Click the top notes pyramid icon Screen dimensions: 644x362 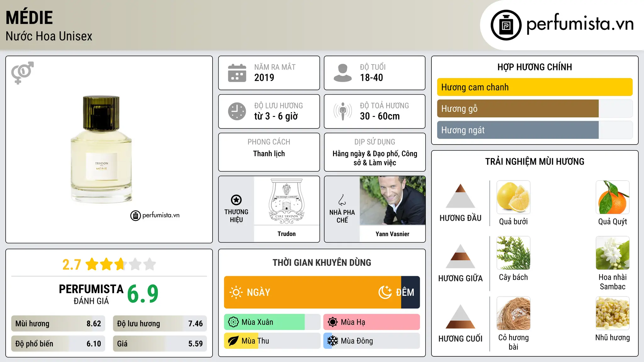tap(460, 196)
